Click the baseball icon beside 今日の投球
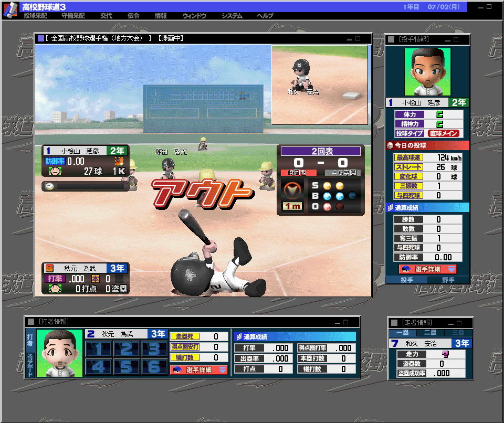The image size is (504, 423). pyautogui.click(x=390, y=145)
